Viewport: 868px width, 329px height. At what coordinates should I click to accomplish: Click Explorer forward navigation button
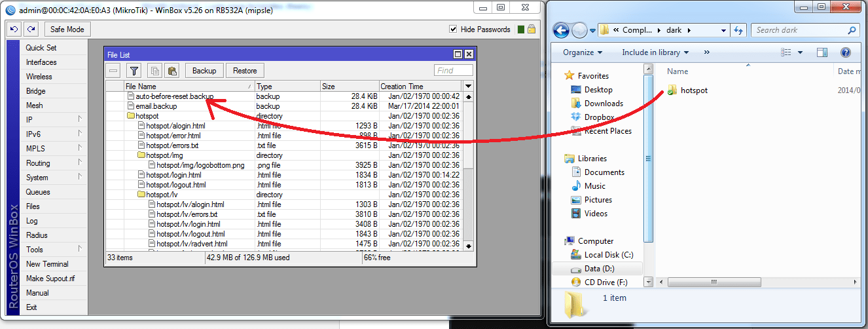[579, 30]
